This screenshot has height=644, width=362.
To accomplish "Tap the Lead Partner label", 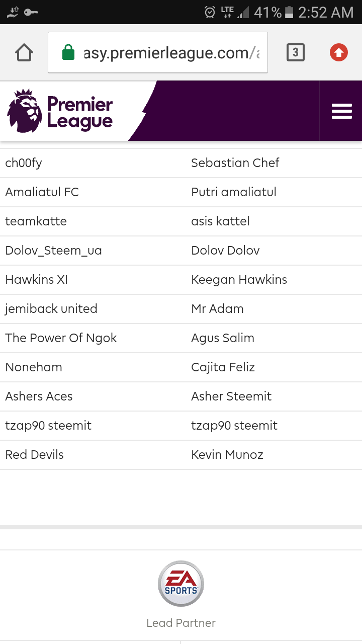I will 181,623.
